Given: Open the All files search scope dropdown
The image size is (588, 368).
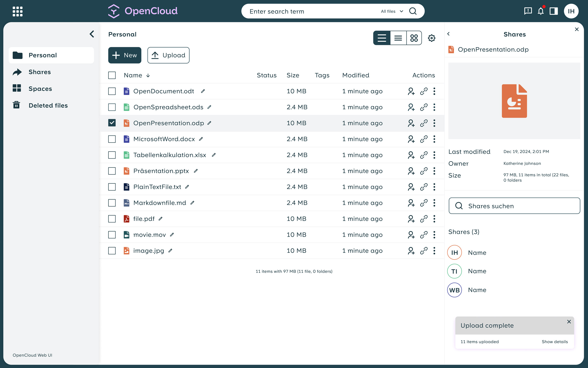Looking at the screenshot, I should 391,11.
